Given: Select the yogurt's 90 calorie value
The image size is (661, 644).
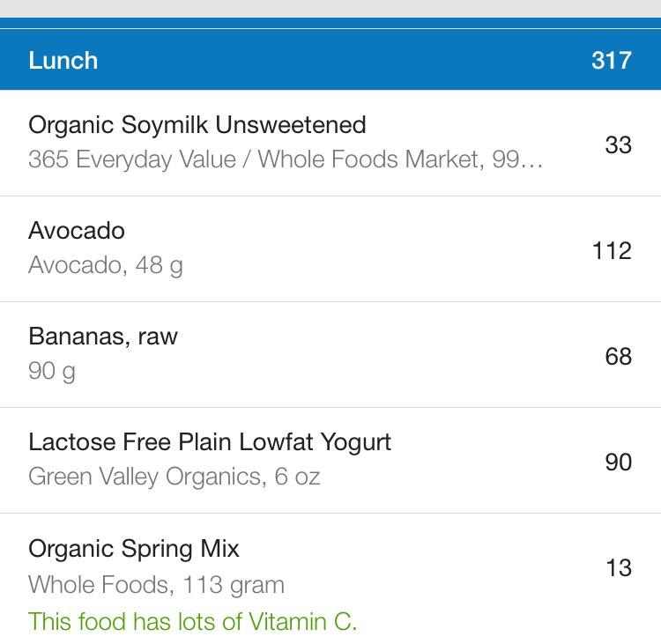Looking at the screenshot, I should (x=618, y=462).
